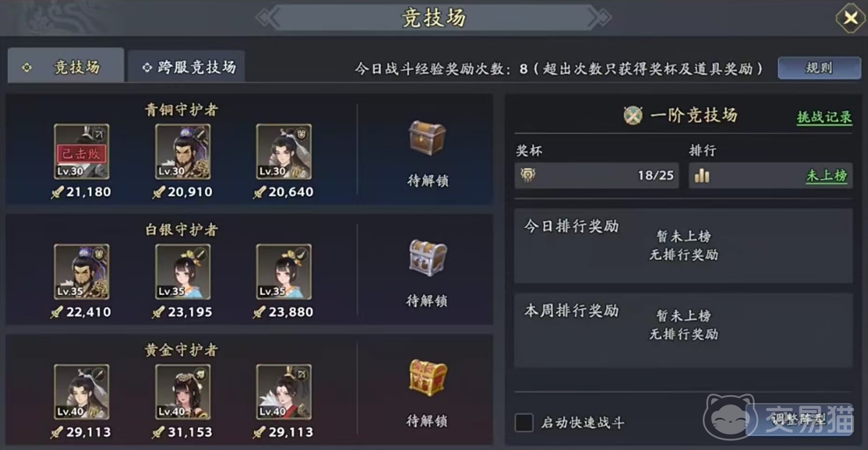Screen dimensions: 868x450
Task: Open the silver treasure chest reward
Action: coord(427,258)
